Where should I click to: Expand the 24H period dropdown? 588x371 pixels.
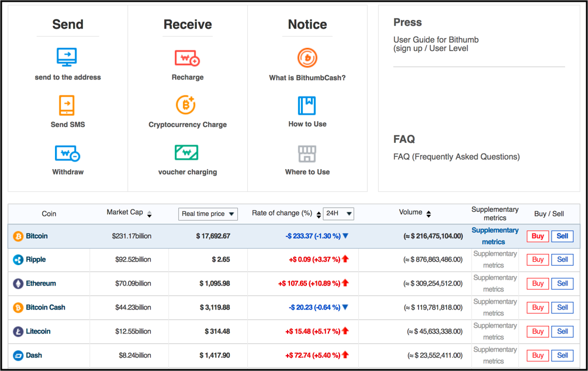338,214
